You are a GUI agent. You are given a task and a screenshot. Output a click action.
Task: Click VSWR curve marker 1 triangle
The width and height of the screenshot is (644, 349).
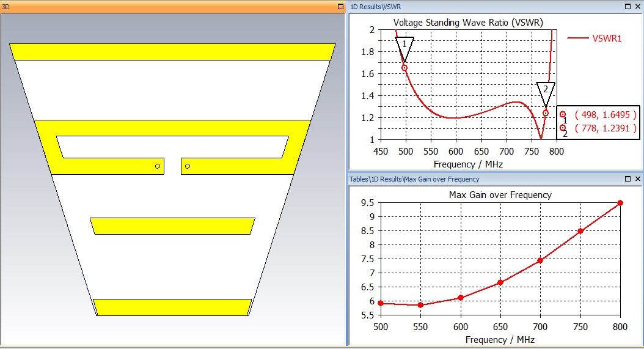(x=404, y=49)
